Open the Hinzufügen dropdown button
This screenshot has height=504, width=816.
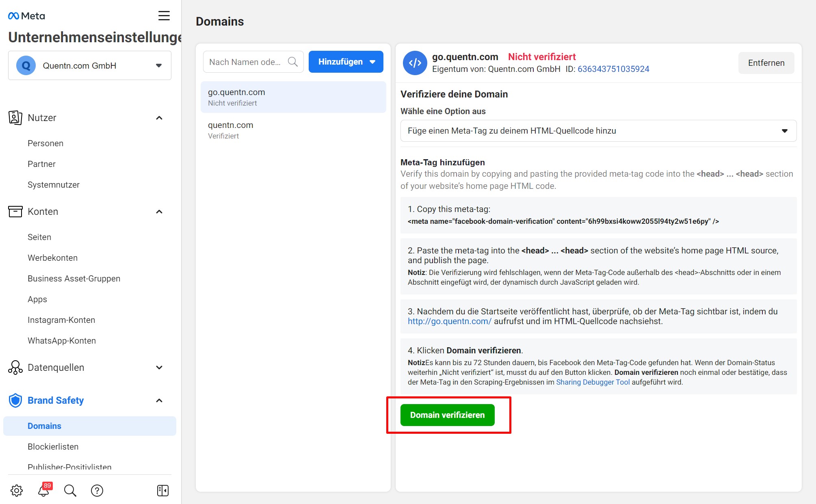pyautogui.click(x=346, y=62)
